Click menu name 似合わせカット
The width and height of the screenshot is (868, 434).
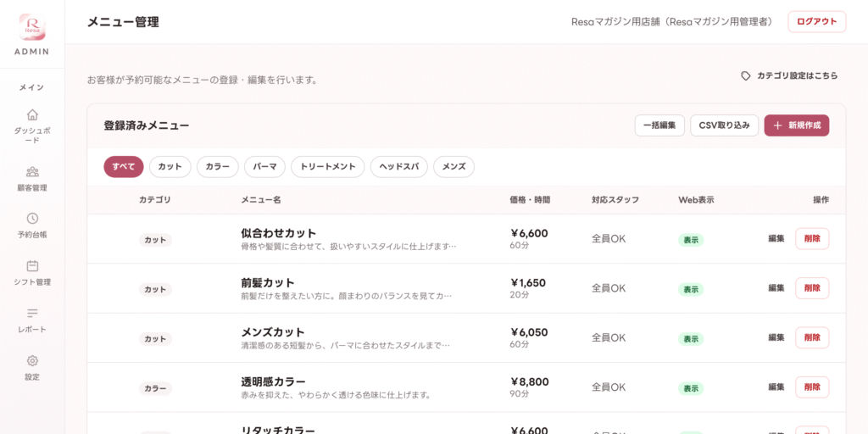pyautogui.click(x=278, y=233)
